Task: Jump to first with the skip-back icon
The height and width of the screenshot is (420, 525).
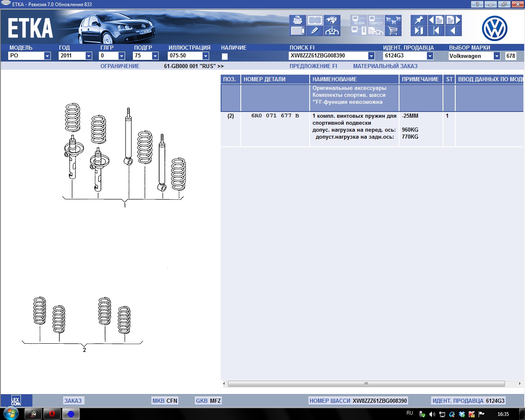Action: tap(436, 31)
